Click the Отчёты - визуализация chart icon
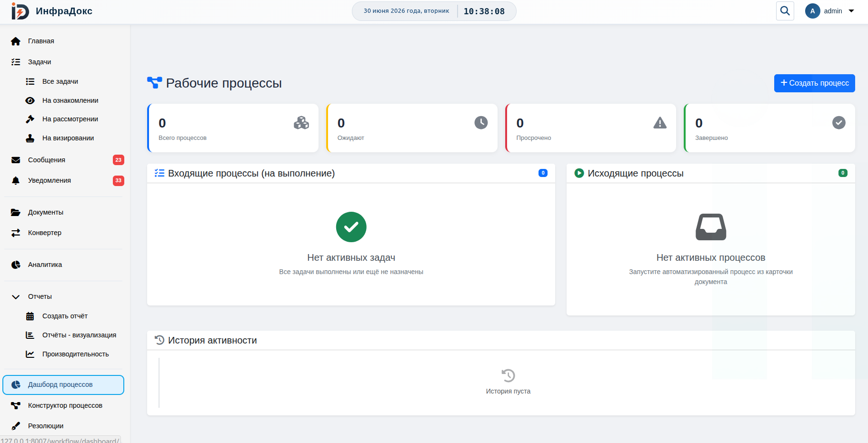The height and width of the screenshot is (443, 868). [x=30, y=335]
